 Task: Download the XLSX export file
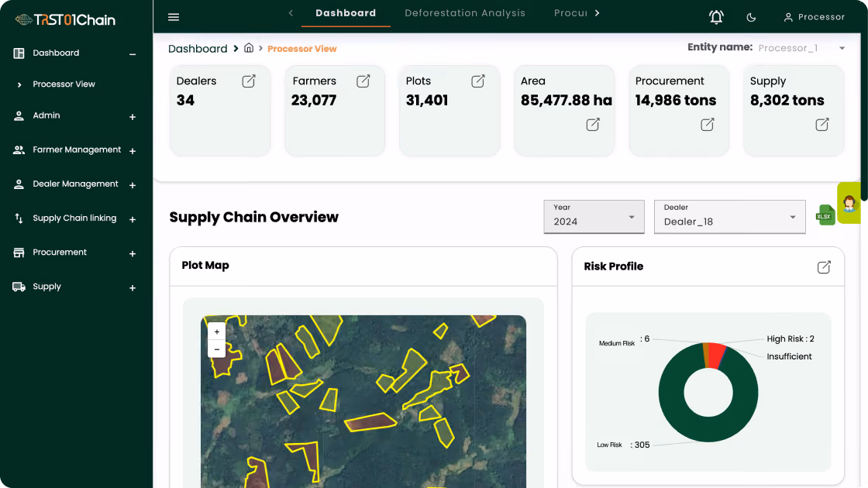click(825, 215)
